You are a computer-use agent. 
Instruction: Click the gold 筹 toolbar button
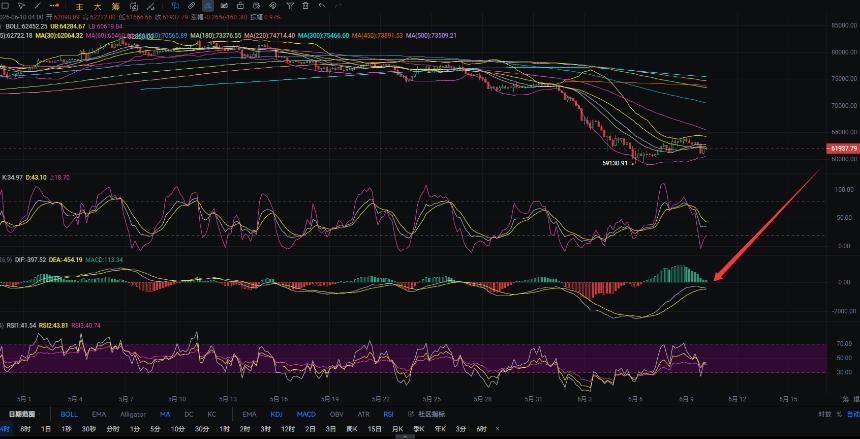pos(116,7)
